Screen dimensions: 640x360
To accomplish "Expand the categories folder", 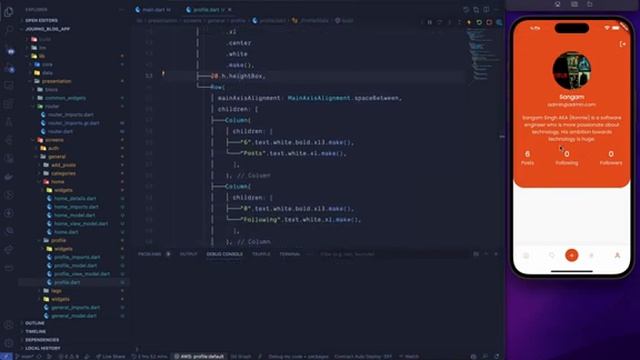I will click(x=63, y=173).
